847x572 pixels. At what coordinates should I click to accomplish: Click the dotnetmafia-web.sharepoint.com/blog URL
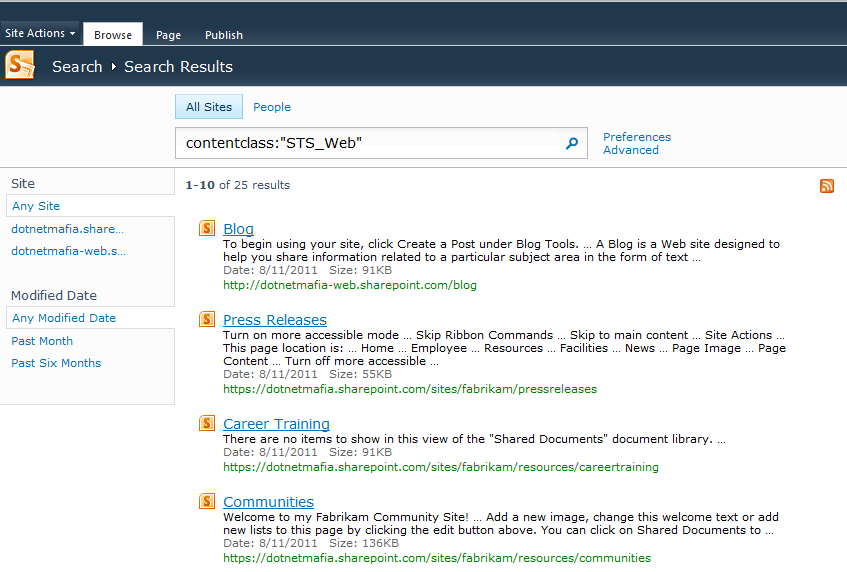(350, 285)
